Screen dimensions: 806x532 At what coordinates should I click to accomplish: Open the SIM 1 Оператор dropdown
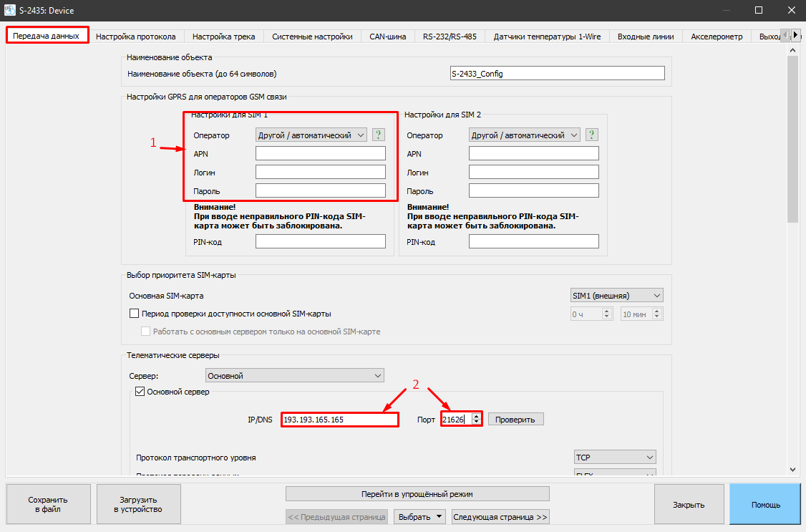coord(311,135)
